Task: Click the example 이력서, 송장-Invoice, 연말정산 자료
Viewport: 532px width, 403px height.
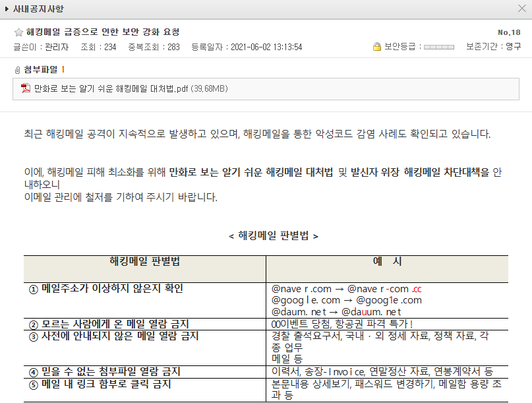Action: point(382,371)
